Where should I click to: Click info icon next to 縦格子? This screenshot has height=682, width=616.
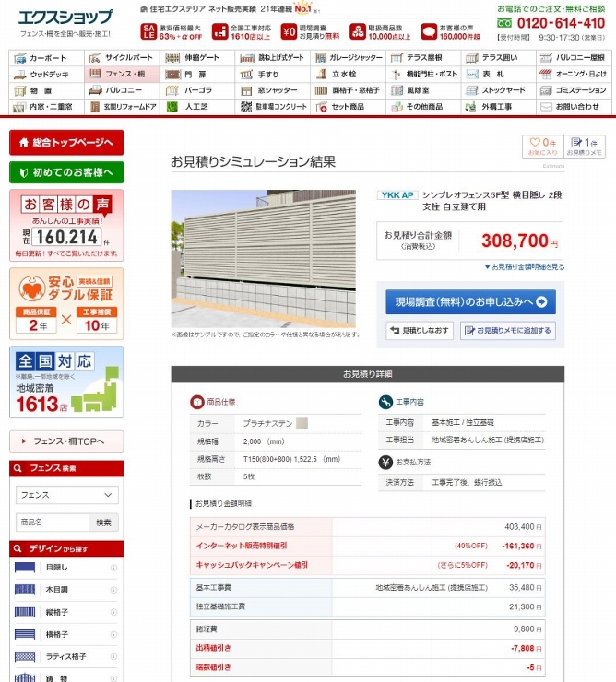click(x=113, y=612)
